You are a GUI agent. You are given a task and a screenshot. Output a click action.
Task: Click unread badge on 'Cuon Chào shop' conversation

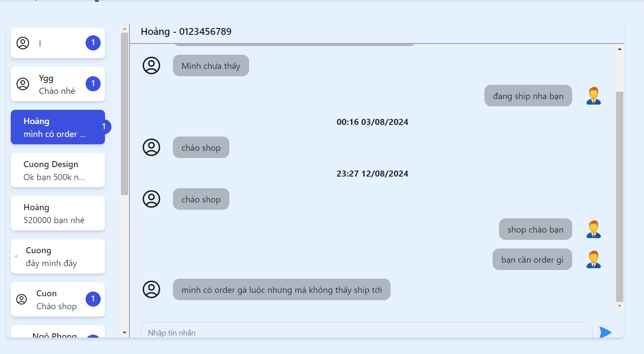(93, 299)
